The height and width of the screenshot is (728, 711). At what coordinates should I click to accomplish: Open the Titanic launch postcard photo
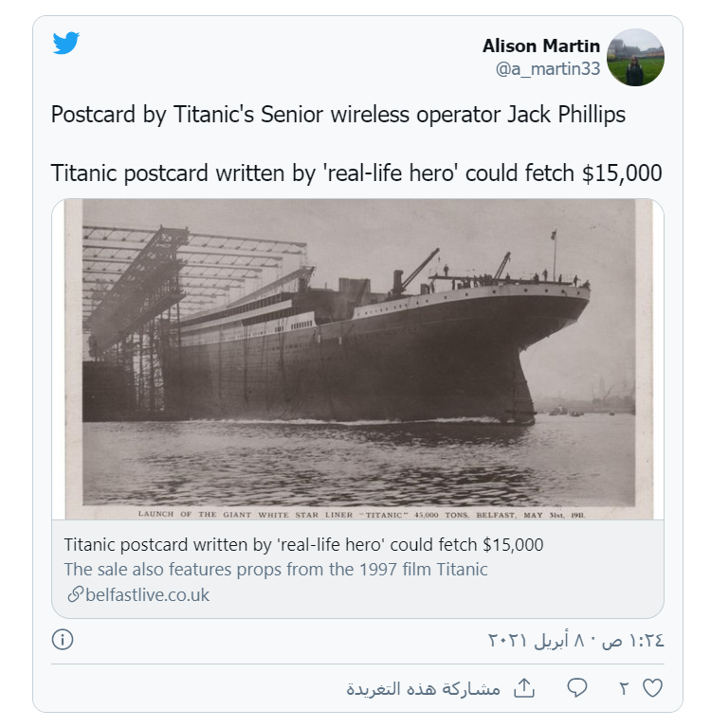point(358,360)
